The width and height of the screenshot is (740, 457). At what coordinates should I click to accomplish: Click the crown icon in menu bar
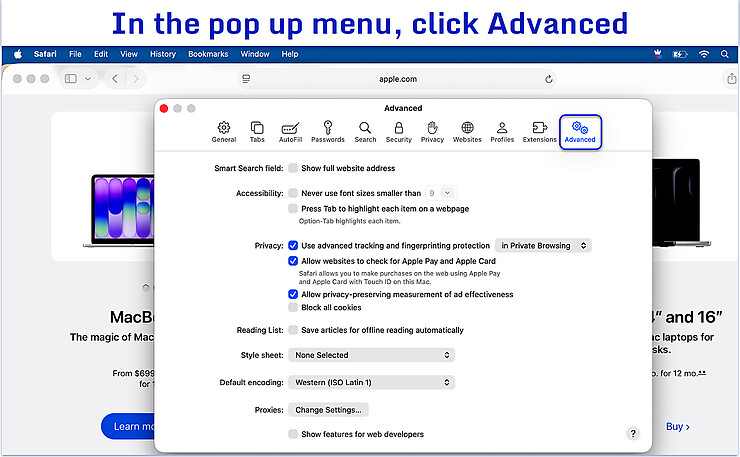(x=658, y=54)
